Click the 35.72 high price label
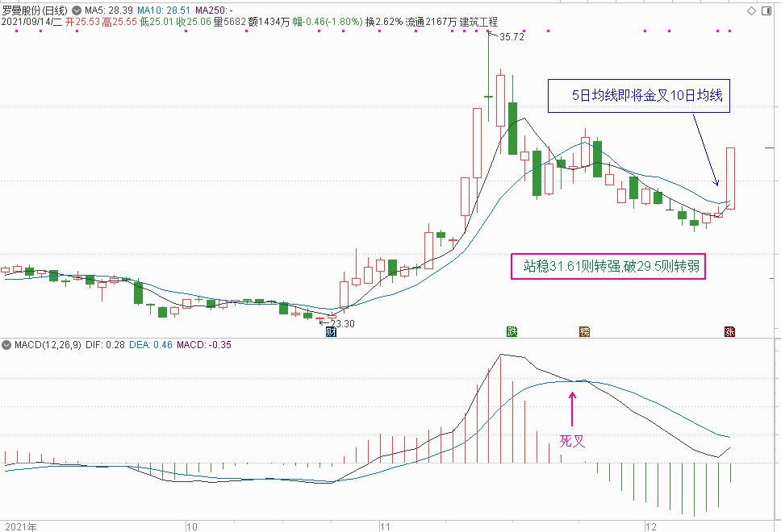Screen dimensions: 781x532 (x=512, y=37)
